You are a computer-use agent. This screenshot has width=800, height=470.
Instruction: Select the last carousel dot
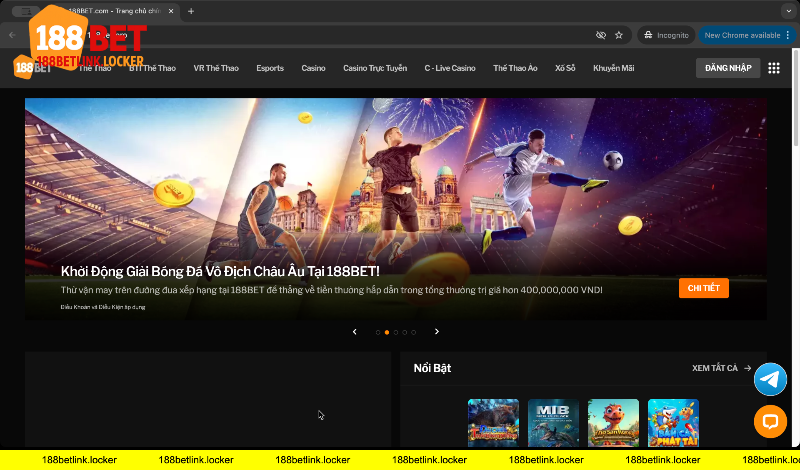coord(414,331)
